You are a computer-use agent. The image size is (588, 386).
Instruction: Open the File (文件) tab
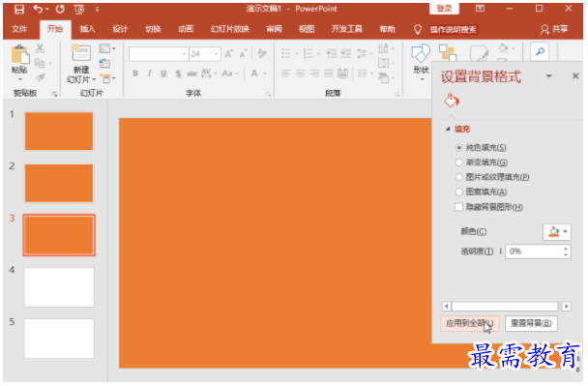click(19, 29)
